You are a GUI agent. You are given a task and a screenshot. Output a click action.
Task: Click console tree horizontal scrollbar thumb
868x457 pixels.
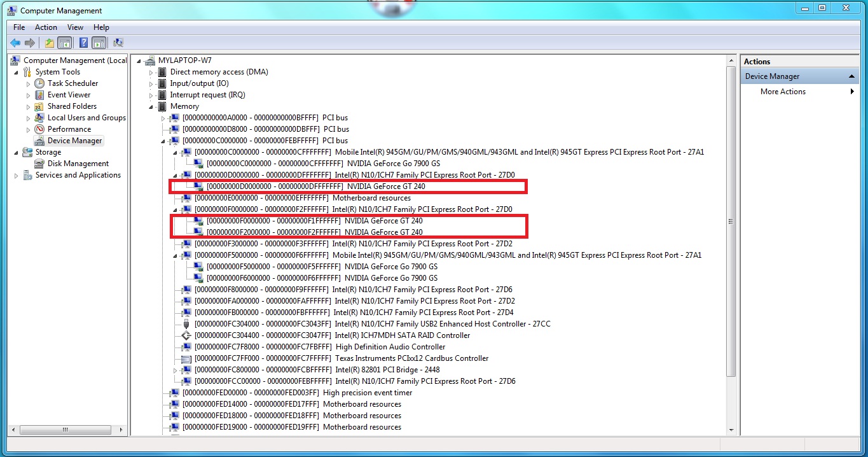[x=65, y=430]
